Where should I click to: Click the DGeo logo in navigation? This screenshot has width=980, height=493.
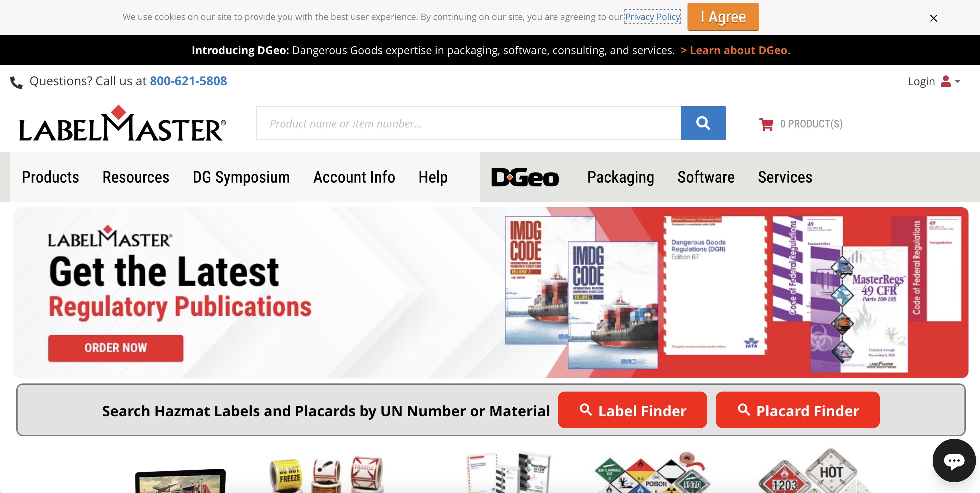(x=525, y=177)
